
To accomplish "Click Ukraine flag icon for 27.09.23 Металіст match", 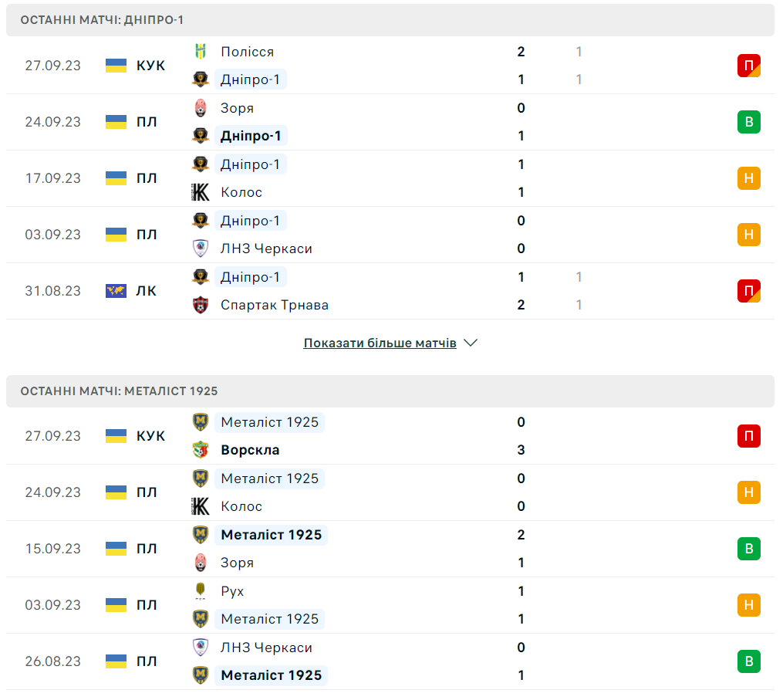I will click(x=116, y=436).
